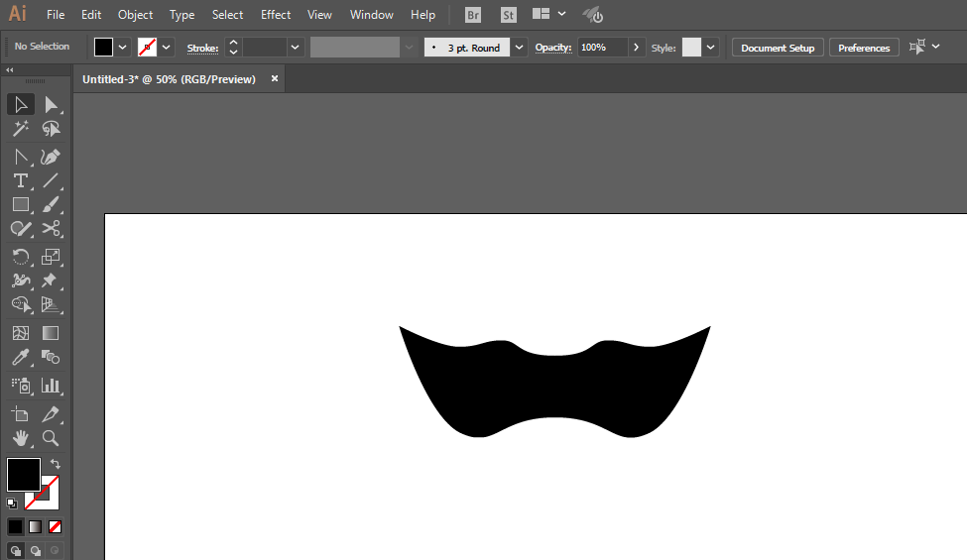
Task: Open the Effect menu
Action: (276, 15)
